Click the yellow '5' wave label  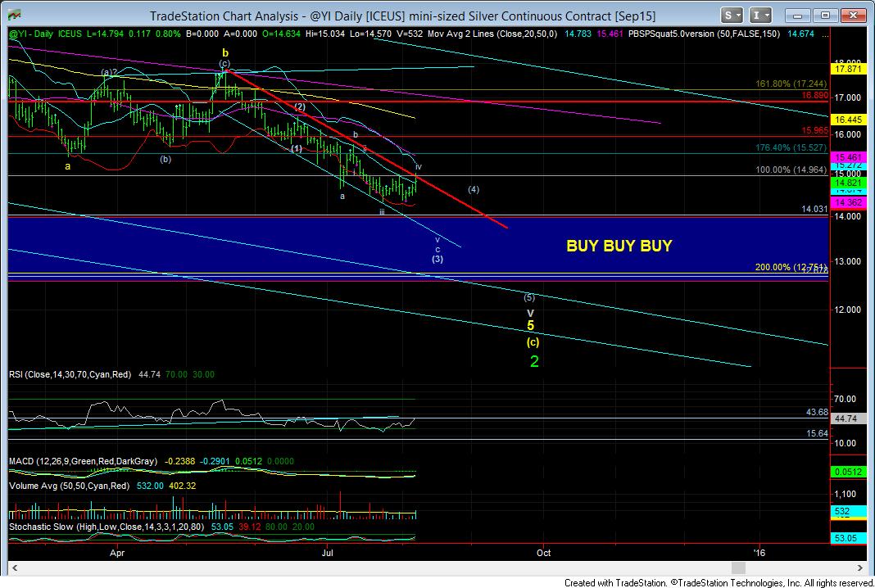tap(531, 326)
